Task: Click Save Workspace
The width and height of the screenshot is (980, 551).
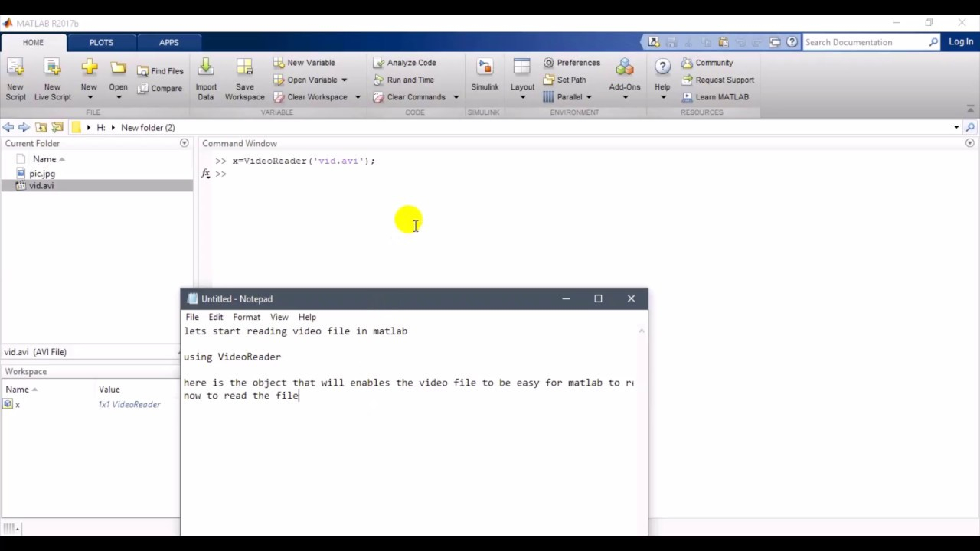Action: tap(245, 80)
